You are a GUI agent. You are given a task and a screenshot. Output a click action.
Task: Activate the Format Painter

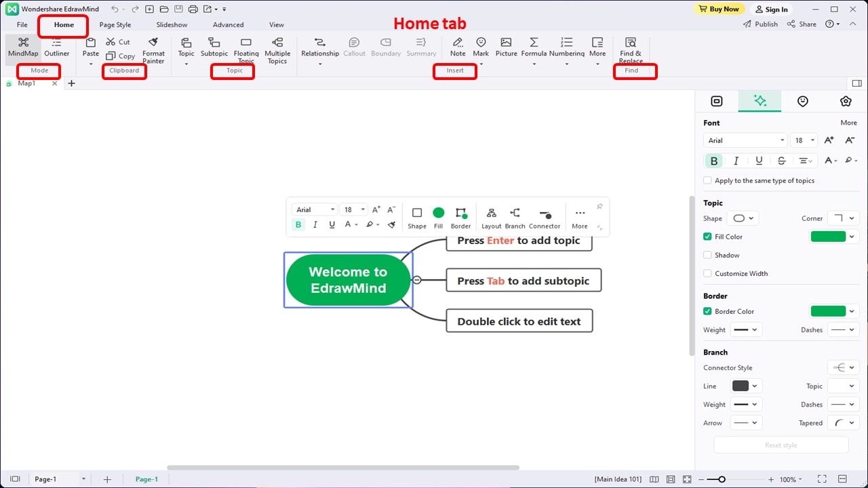point(153,51)
